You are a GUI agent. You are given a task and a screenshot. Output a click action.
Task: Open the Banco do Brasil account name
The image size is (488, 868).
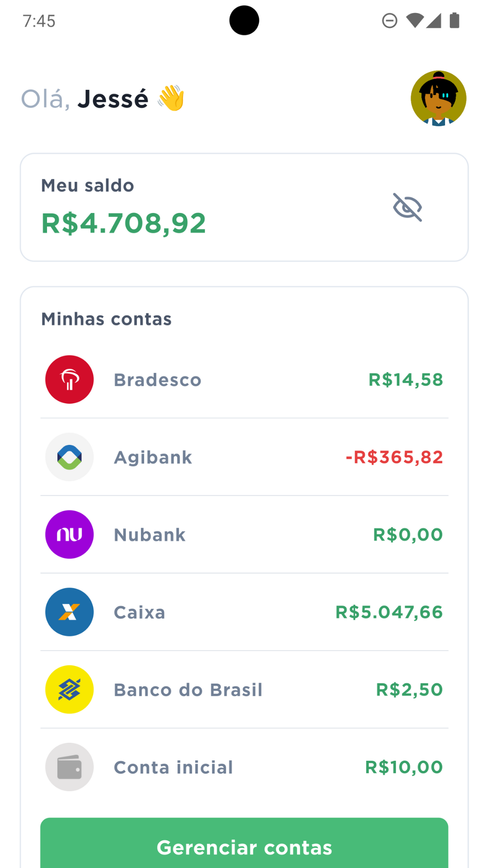(x=188, y=690)
